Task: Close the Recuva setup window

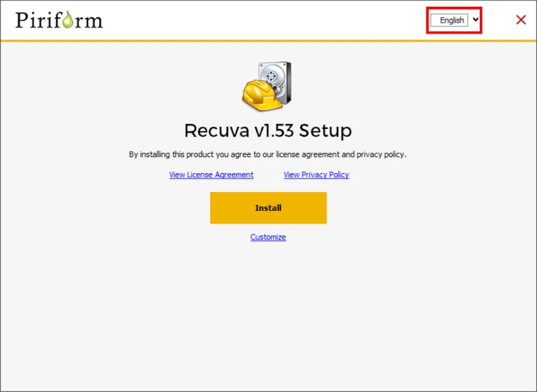Action: [x=521, y=20]
